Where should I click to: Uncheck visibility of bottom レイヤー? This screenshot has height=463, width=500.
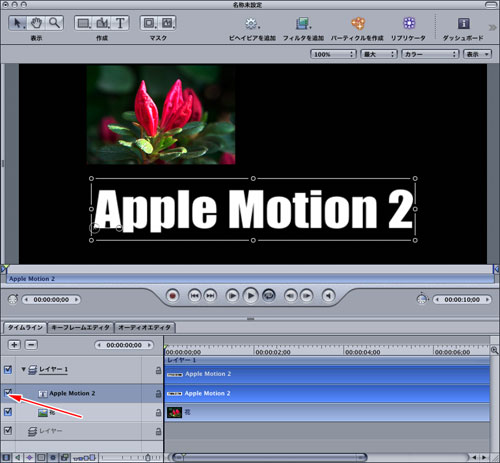point(8,430)
